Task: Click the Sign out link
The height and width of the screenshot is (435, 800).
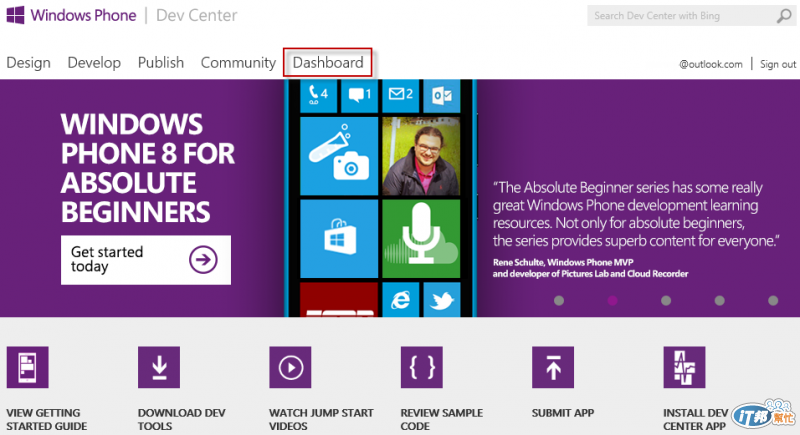Action: pyautogui.click(x=778, y=64)
